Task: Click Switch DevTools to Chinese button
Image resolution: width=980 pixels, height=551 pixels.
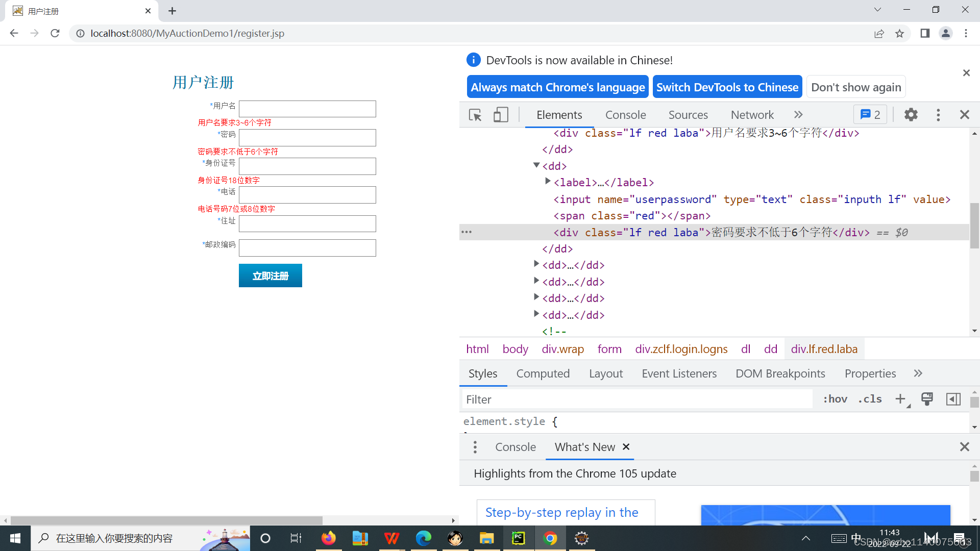Action: point(727,87)
